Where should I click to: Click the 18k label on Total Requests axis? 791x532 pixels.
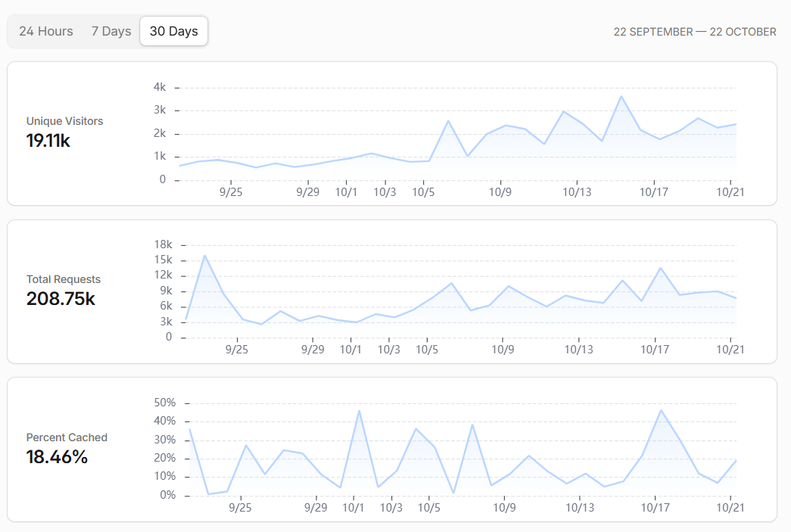pos(163,244)
